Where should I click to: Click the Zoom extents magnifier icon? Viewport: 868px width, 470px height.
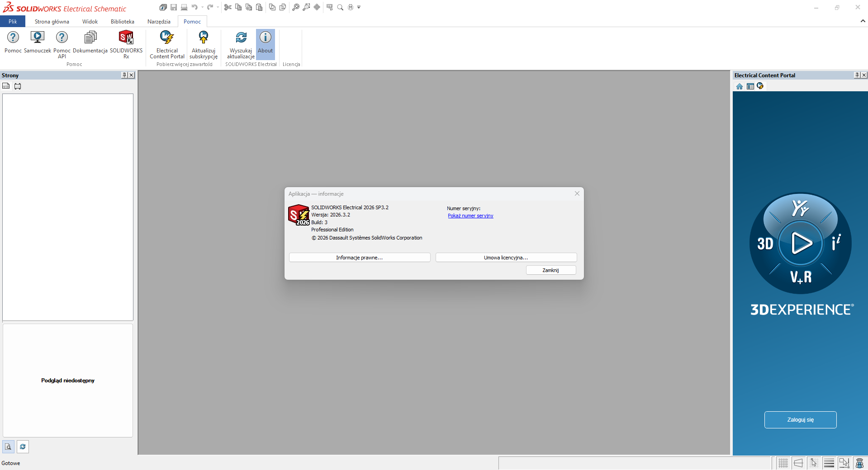click(296, 7)
